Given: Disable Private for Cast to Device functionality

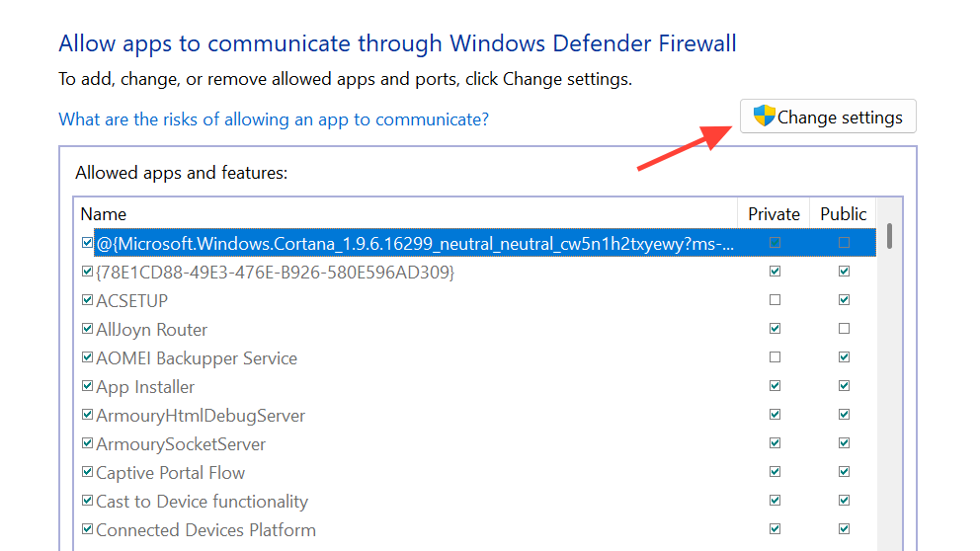Looking at the screenshot, I should tap(775, 502).
